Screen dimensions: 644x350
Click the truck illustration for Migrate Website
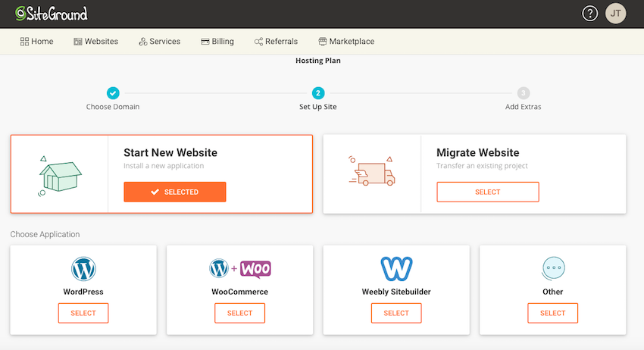(x=372, y=171)
